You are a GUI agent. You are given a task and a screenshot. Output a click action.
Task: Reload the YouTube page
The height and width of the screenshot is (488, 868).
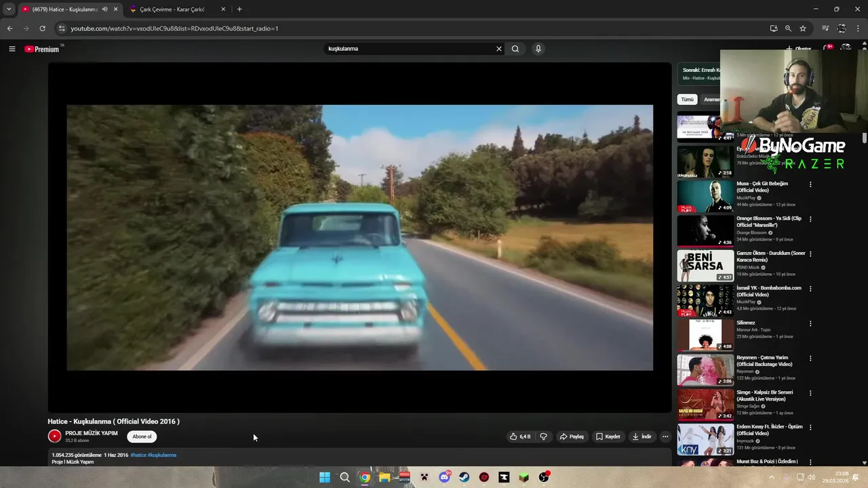click(x=42, y=28)
